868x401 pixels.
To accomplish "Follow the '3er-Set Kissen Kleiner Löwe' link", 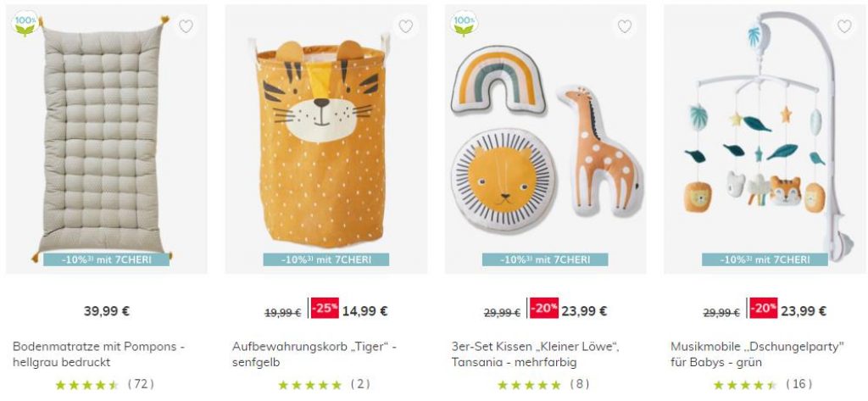I will [x=536, y=354].
